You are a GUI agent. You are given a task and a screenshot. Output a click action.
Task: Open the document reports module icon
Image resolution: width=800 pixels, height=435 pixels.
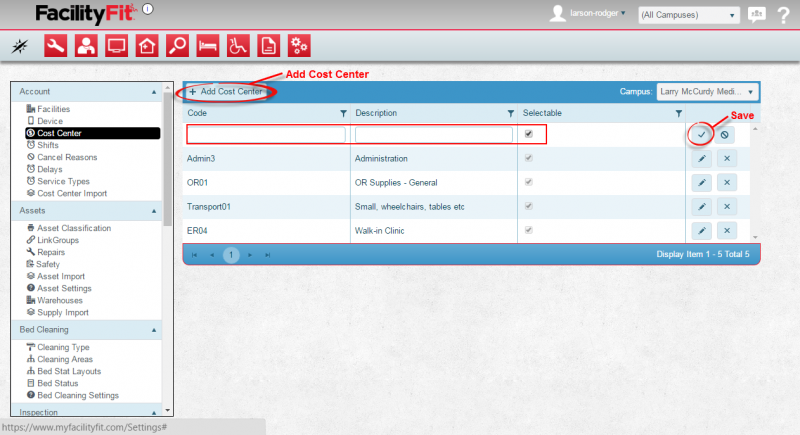[x=269, y=46]
